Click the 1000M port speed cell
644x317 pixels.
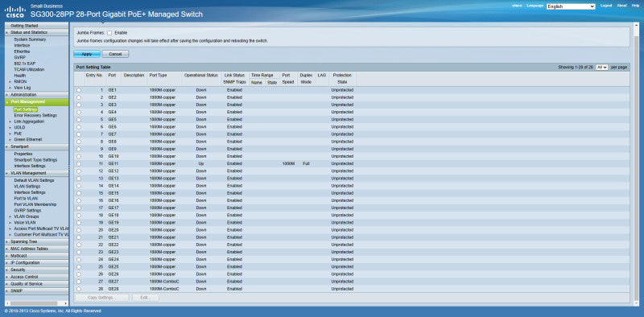coord(288,163)
